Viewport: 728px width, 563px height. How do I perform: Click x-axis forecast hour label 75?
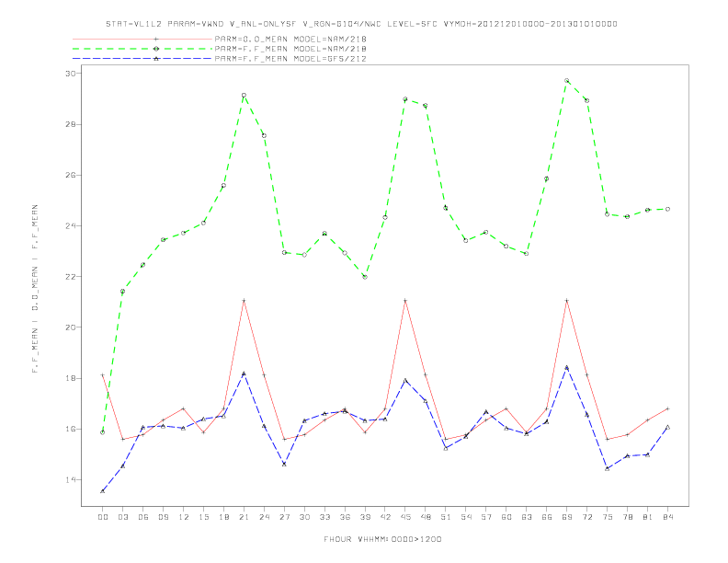[608, 517]
